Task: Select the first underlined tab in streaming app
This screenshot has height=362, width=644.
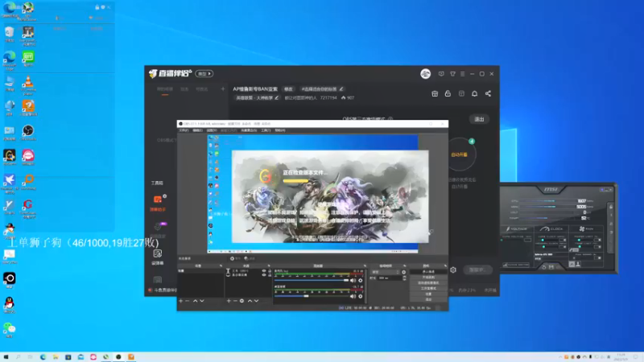Action: coord(165,89)
